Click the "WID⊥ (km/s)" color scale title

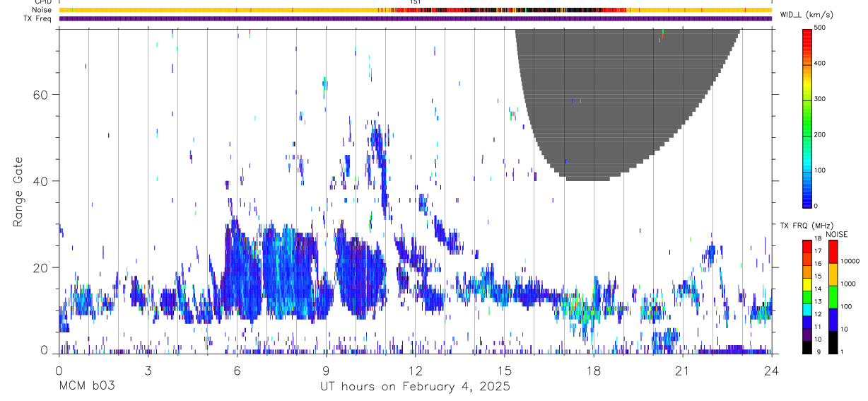[807, 15]
